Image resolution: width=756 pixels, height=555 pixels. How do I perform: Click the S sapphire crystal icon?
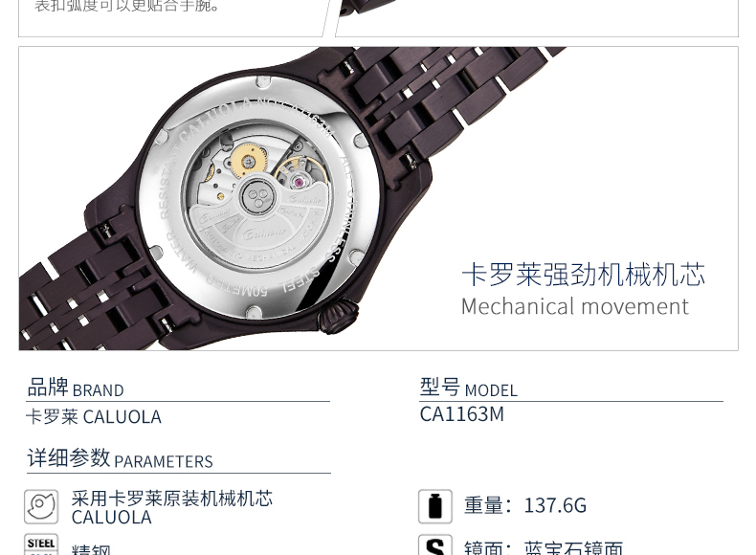(435, 544)
